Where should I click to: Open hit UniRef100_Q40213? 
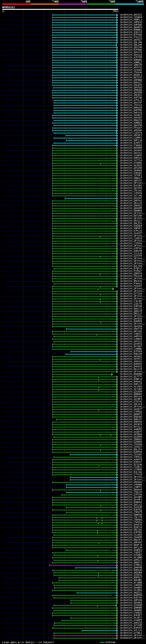[x=131, y=15]
